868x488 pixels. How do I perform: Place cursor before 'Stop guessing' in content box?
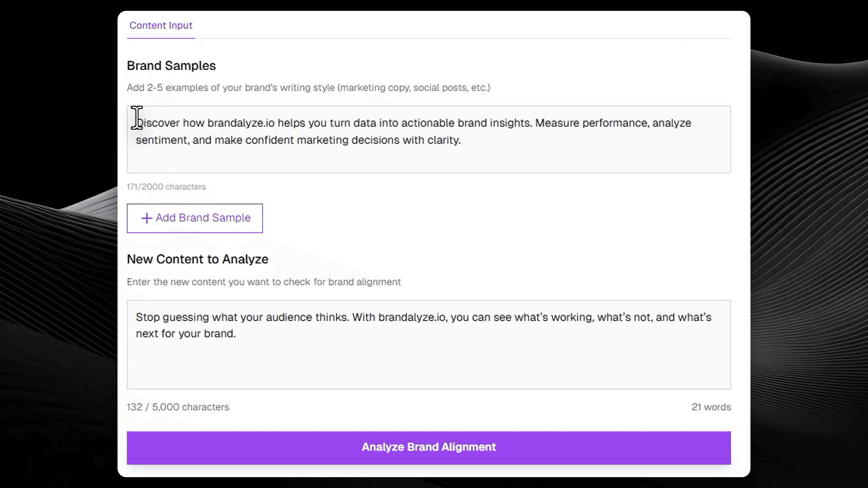(136, 317)
